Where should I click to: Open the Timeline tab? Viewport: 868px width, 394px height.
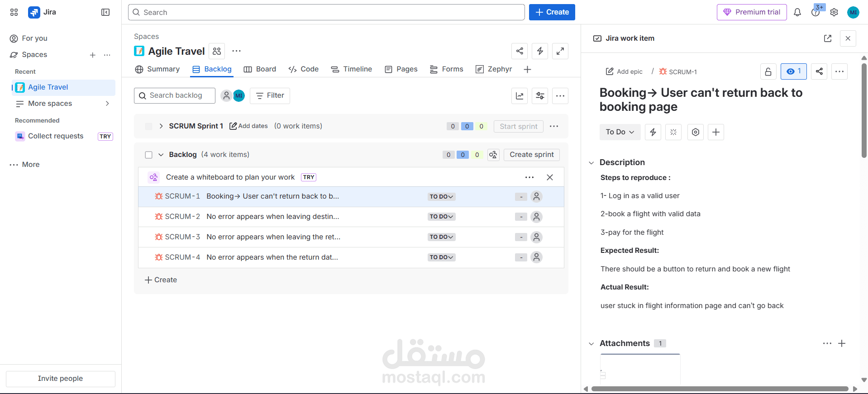[x=351, y=69]
